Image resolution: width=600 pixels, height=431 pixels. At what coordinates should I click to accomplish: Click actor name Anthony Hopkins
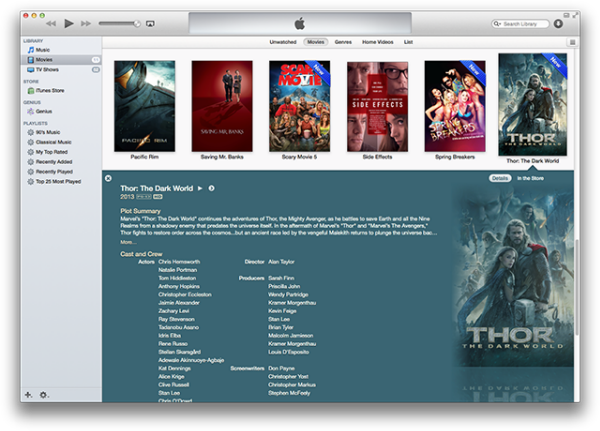pyautogui.click(x=179, y=286)
